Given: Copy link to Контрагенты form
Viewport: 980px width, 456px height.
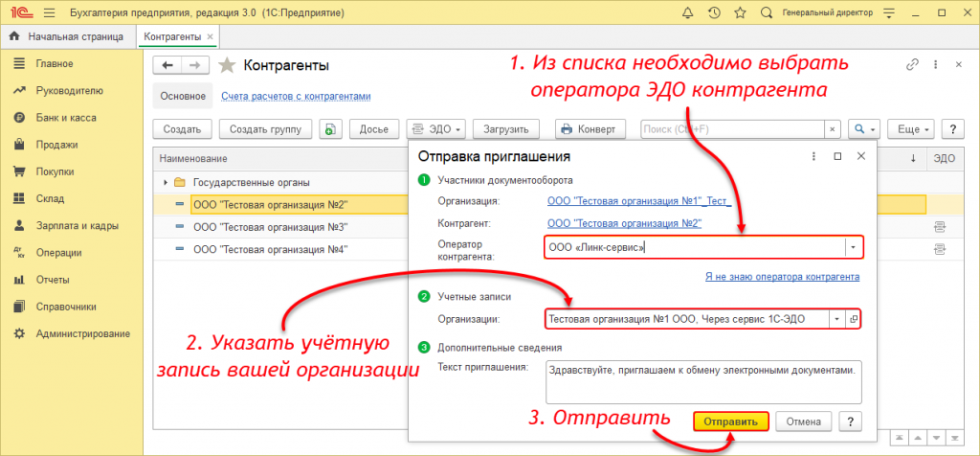Looking at the screenshot, I should tap(913, 64).
